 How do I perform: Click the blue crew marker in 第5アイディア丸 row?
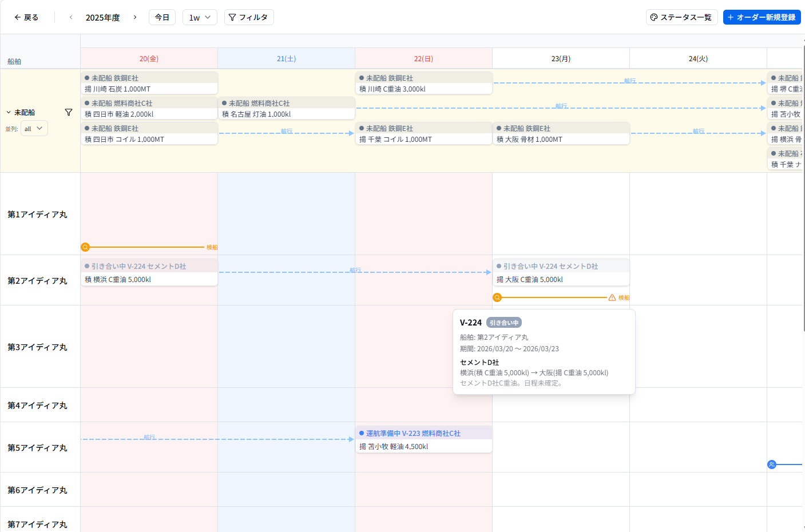click(x=772, y=464)
